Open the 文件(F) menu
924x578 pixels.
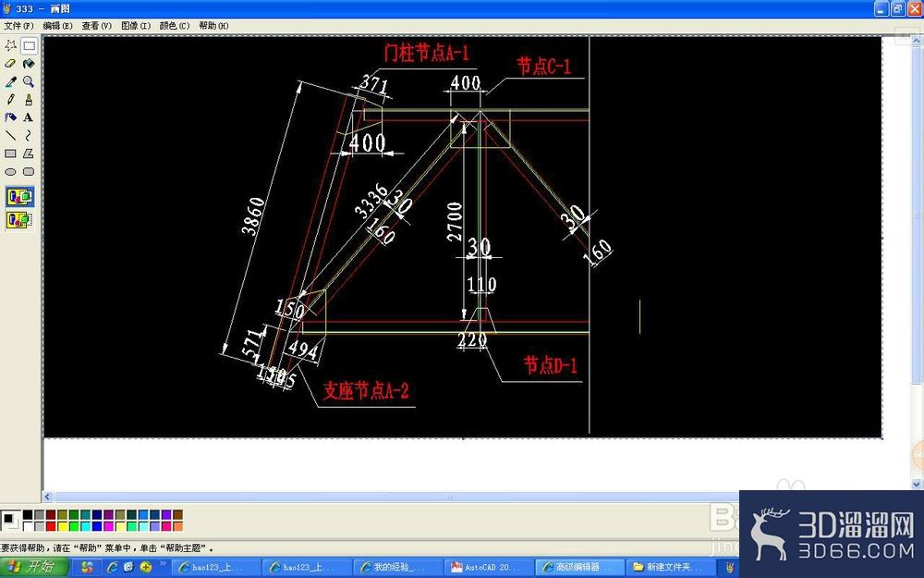[18, 26]
